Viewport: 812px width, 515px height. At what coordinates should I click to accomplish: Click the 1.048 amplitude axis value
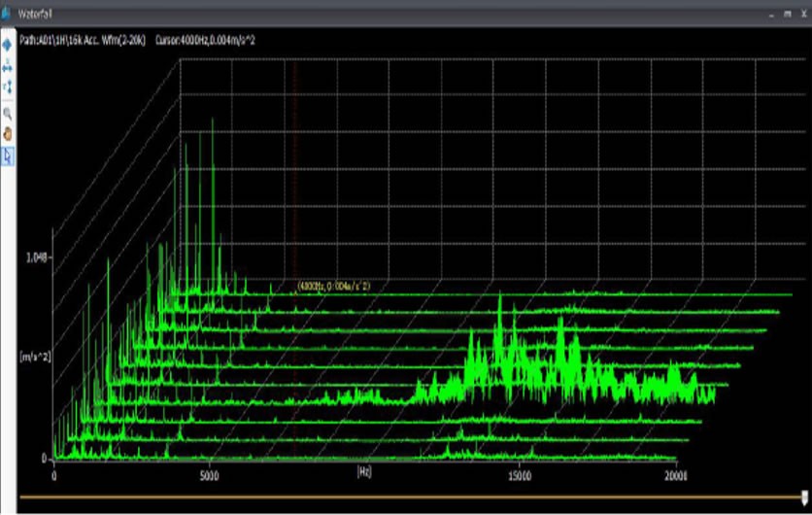[37, 257]
